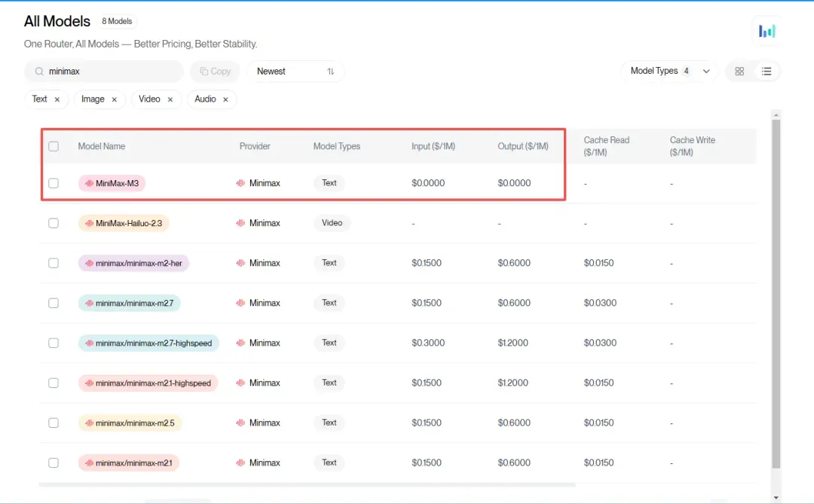Click Minimax provider icon in minimax-m2.1-highspeed row
This screenshot has height=504, width=814.
coord(240,383)
